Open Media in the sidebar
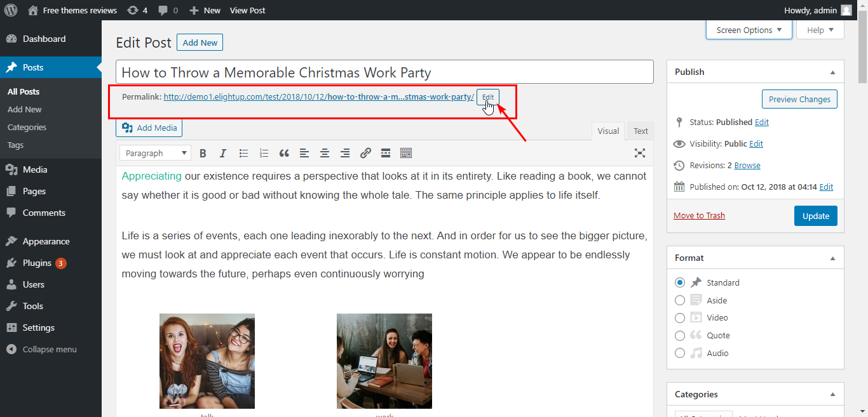The image size is (868, 417). tap(51, 169)
